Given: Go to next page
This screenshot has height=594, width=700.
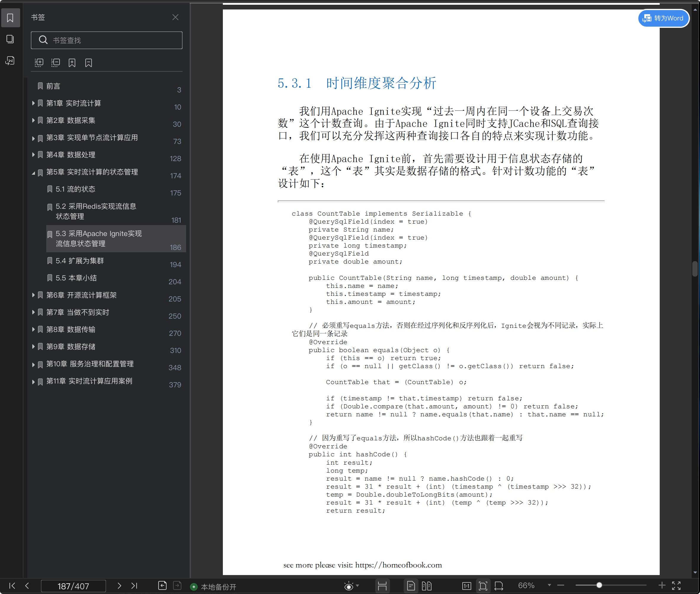Looking at the screenshot, I should (x=119, y=586).
